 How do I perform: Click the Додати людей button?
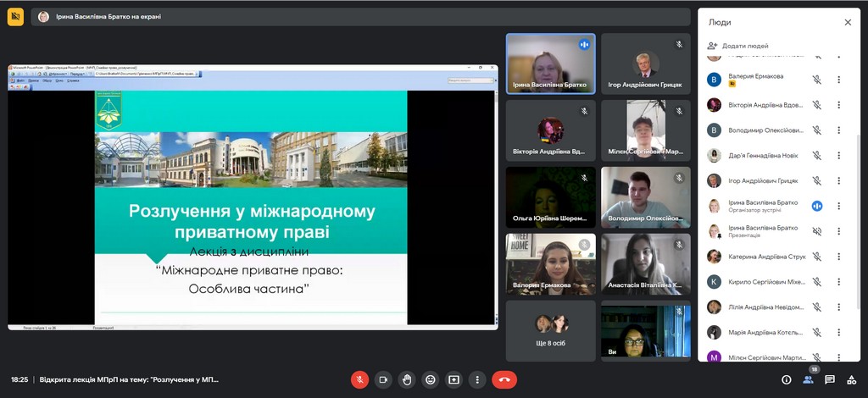[738, 46]
